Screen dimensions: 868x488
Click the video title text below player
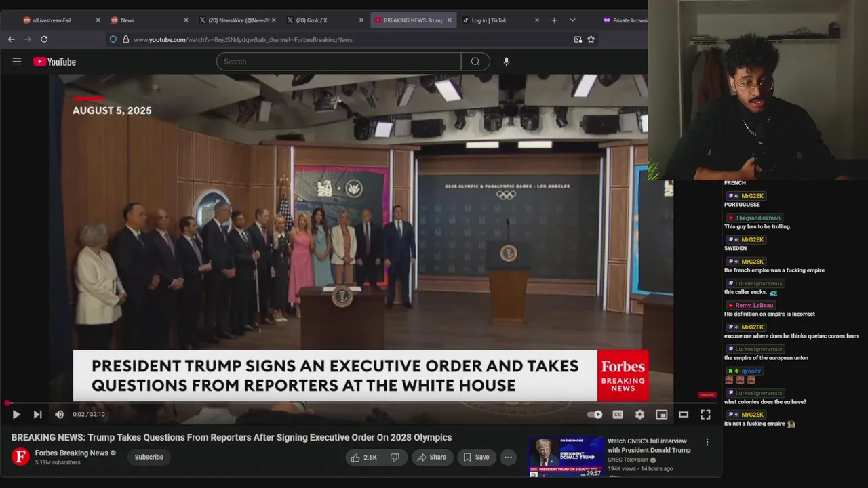(x=231, y=438)
